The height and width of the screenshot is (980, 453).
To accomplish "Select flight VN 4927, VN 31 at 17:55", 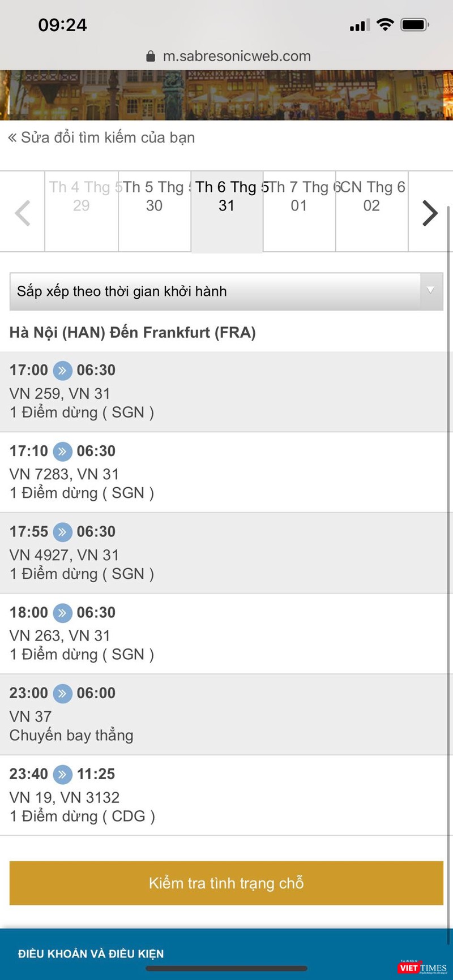I will point(226,553).
